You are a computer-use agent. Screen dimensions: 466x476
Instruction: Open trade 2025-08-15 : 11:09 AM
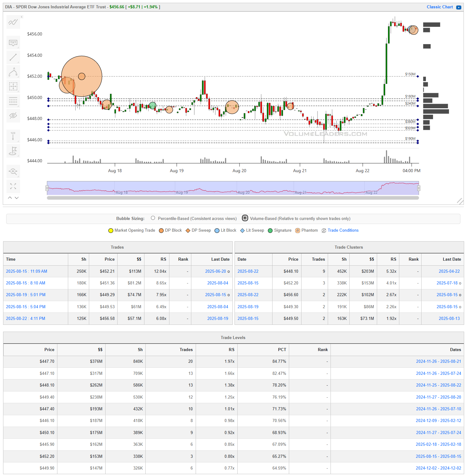pyautogui.click(x=27, y=271)
